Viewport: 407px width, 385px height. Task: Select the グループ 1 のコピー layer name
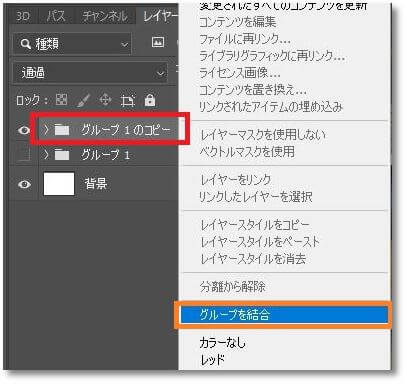[x=126, y=130]
